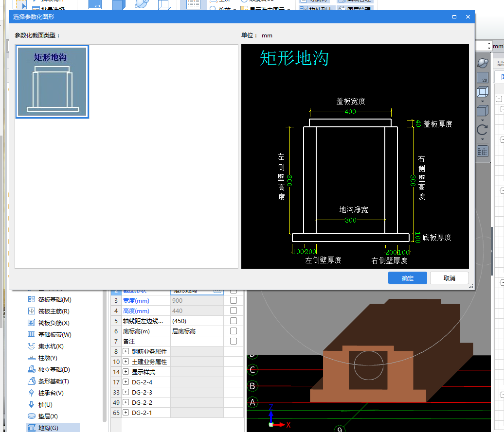Viewport: 504px width, 432px height.
Task: Click the 层底标高 value cell
Action: click(197, 331)
